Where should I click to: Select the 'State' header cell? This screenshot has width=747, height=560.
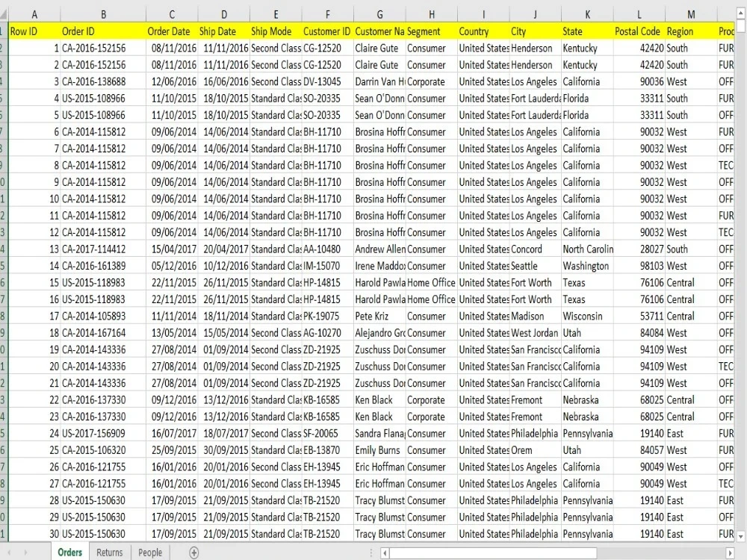(587, 31)
